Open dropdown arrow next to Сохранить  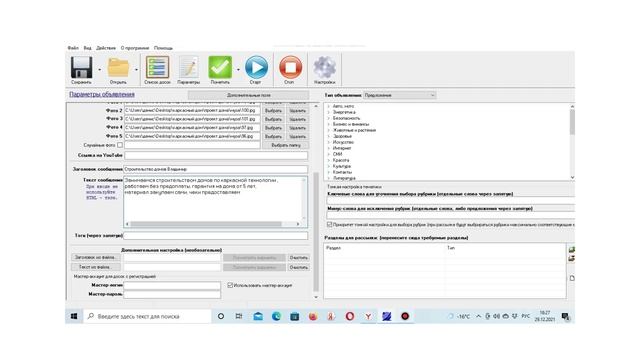(100, 69)
